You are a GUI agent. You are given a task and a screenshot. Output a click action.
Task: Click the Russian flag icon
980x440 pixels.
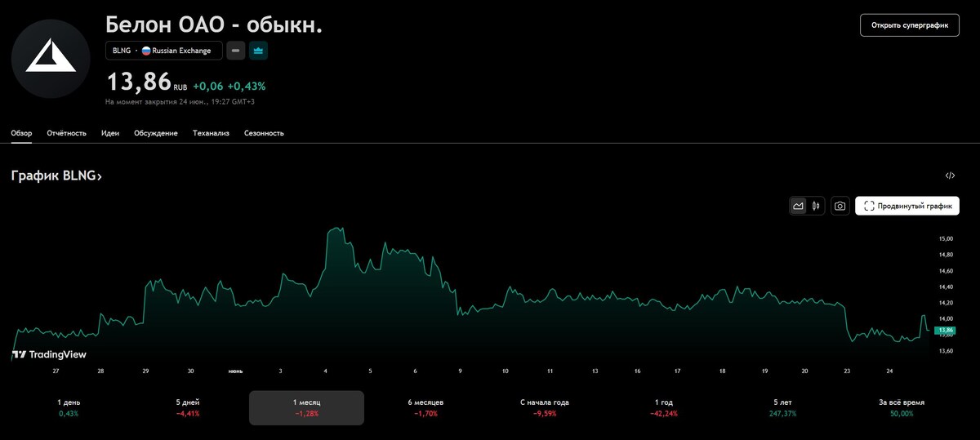click(x=146, y=51)
